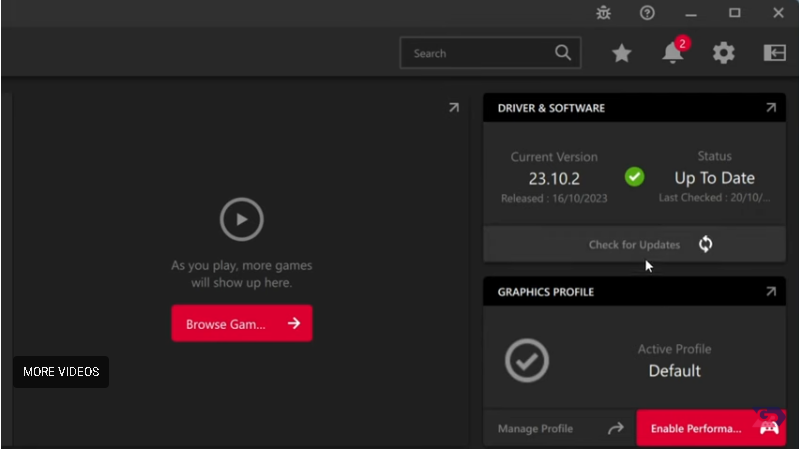This screenshot has height=450, width=799.
Task: Open favorites with the star icon
Action: 621,53
